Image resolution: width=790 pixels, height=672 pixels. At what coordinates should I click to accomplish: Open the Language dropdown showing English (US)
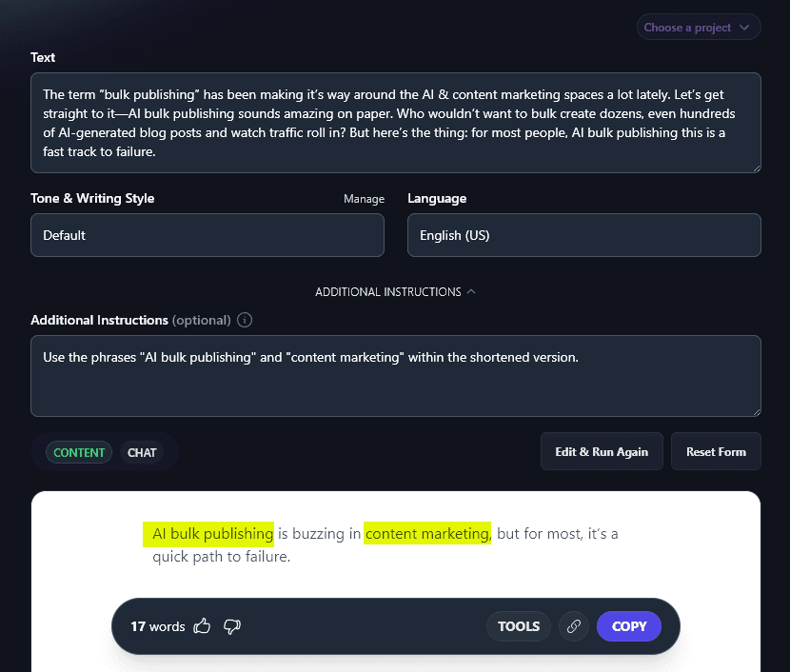(x=583, y=235)
